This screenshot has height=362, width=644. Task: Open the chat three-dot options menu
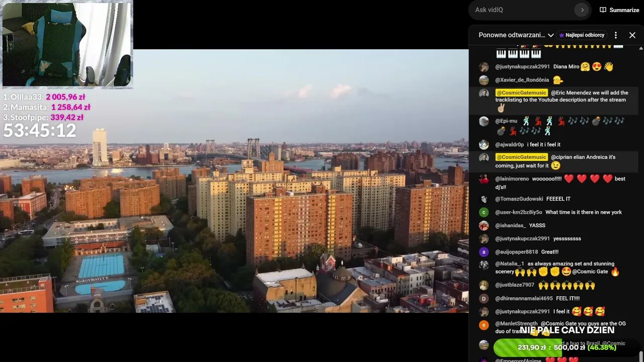615,35
